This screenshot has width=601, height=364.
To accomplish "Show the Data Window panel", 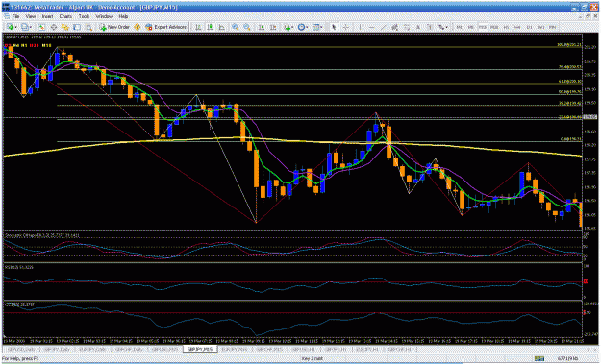I will (54, 27).
